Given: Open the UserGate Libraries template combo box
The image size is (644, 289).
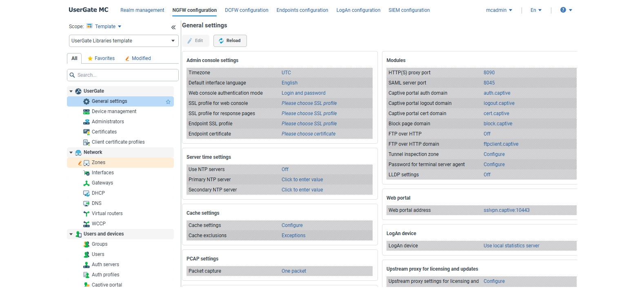Looking at the screenshot, I should [x=124, y=41].
